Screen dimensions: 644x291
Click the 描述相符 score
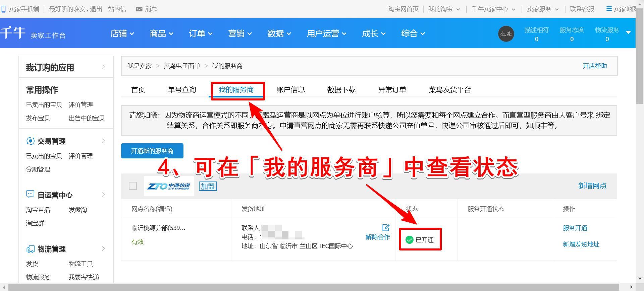click(x=537, y=34)
